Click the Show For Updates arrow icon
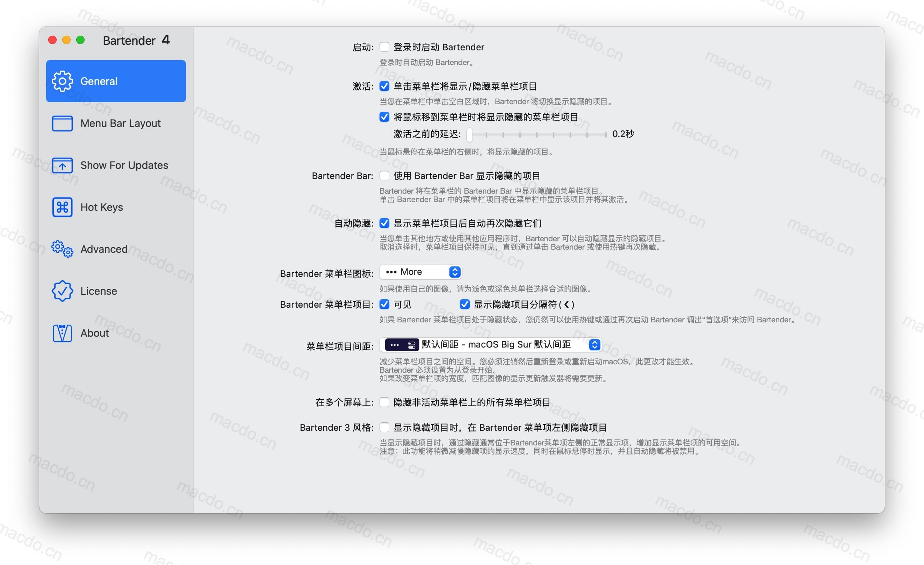924x565 pixels. click(62, 165)
